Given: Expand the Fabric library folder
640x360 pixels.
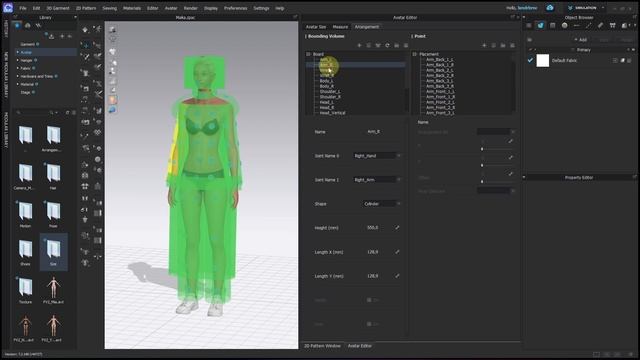Looking at the screenshot, I should (x=18, y=68).
